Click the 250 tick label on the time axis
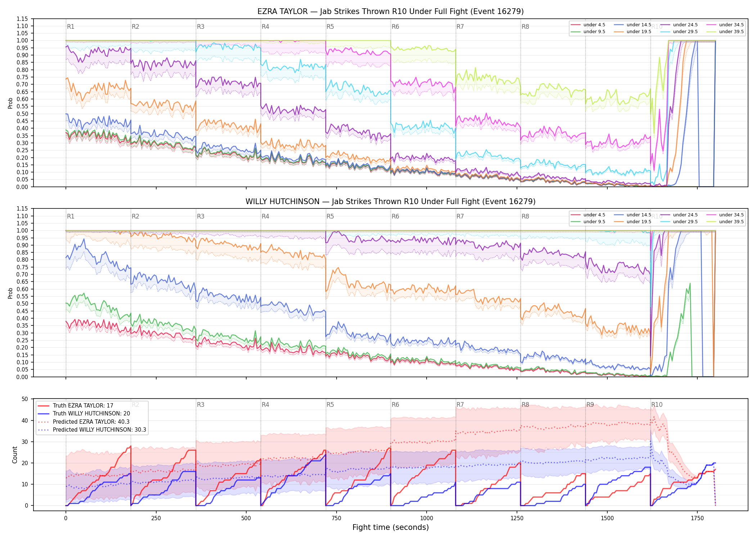The height and width of the screenshot is (540, 756). pyautogui.click(x=156, y=518)
